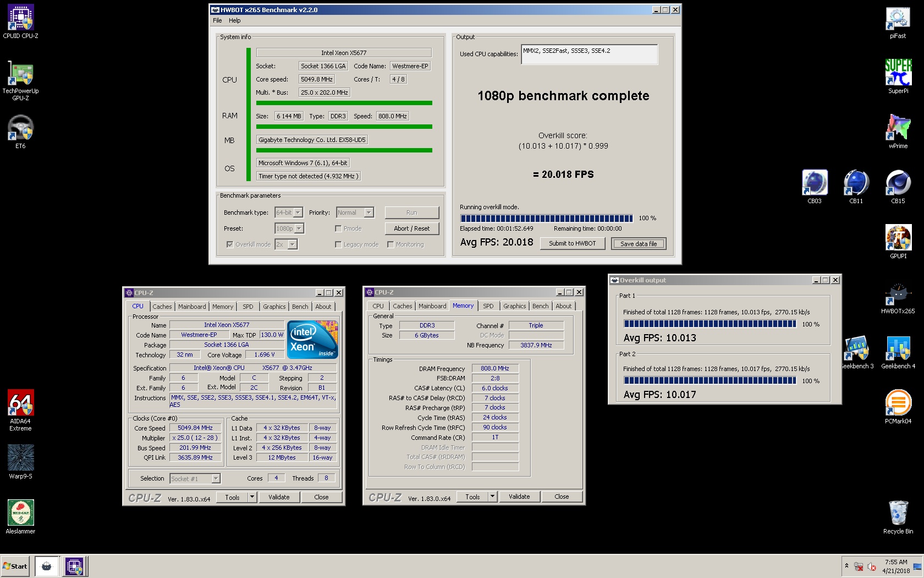The width and height of the screenshot is (924, 578).
Task: Toggle Overkill mode checkbox
Action: 230,244
